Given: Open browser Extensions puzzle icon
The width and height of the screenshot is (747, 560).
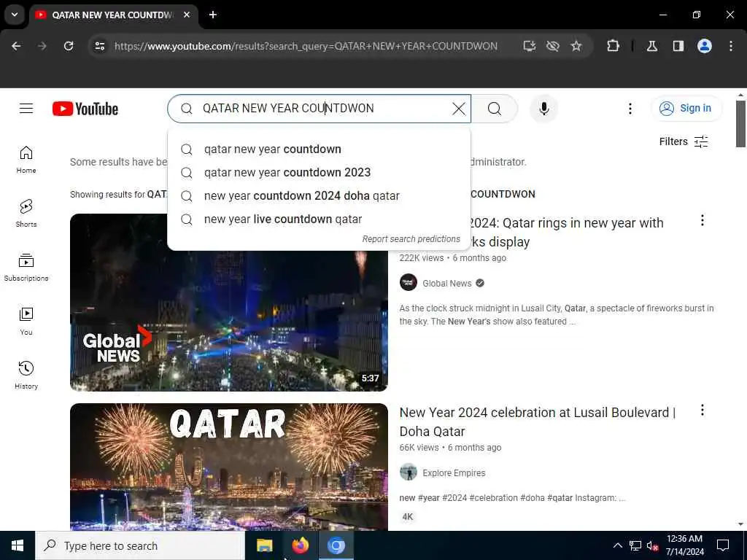Looking at the screenshot, I should (x=613, y=46).
